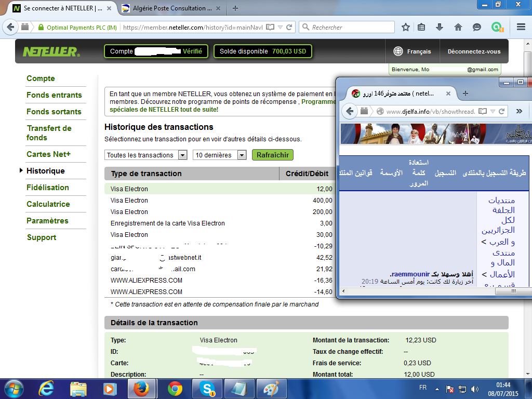The width and height of the screenshot is (532, 399).
Task: Open Fonds sortants in sidebar
Action: click(54, 112)
